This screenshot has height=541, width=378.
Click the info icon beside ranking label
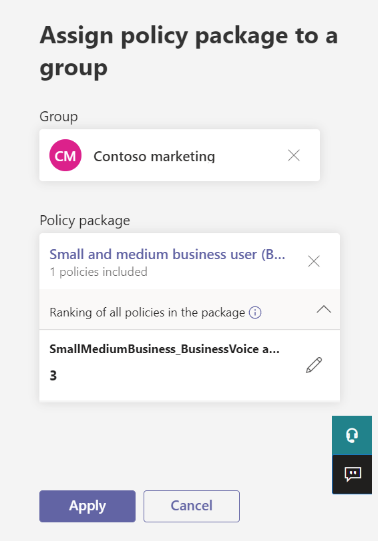tap(255, 313)
